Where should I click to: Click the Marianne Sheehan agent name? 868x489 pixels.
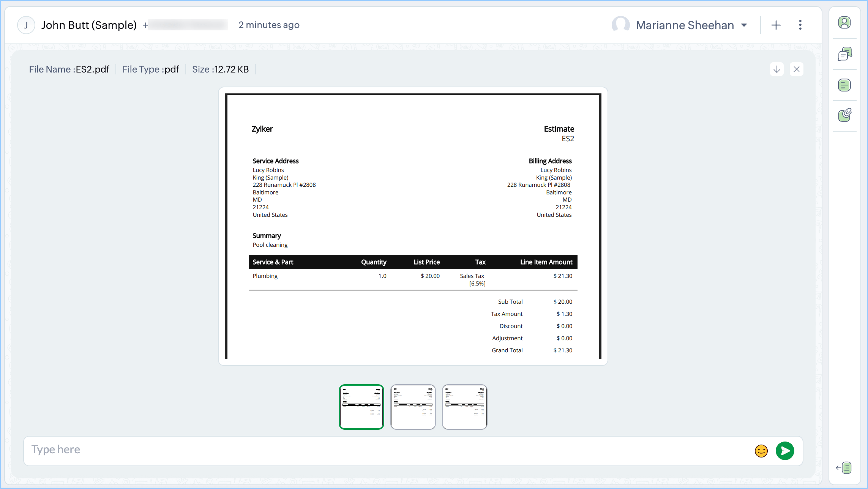(685, 25)
